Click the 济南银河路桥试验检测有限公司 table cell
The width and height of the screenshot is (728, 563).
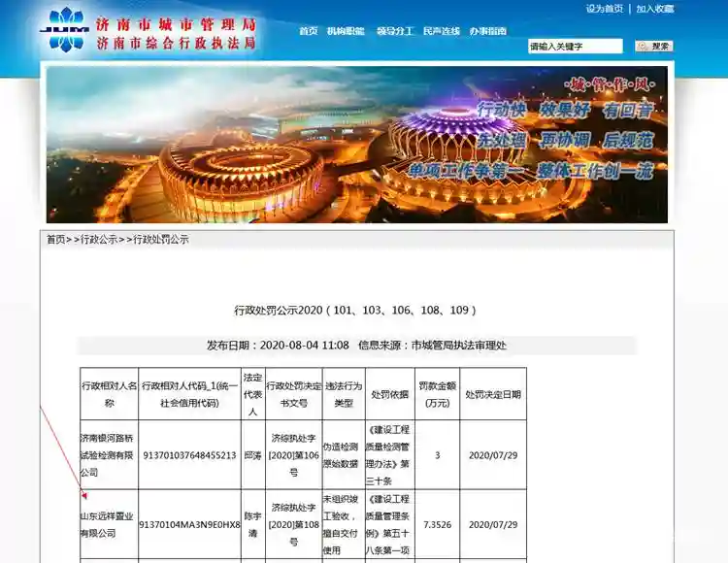[x=109, y=454]
